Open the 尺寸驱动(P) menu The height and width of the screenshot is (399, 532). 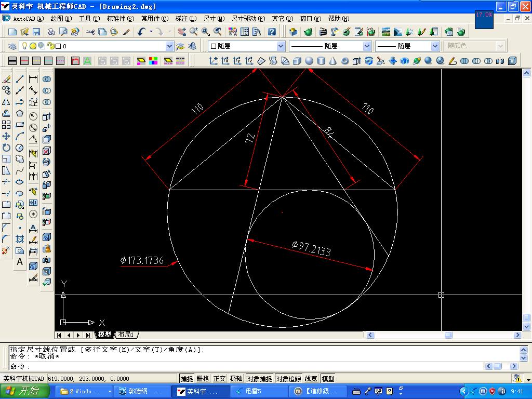248,19
